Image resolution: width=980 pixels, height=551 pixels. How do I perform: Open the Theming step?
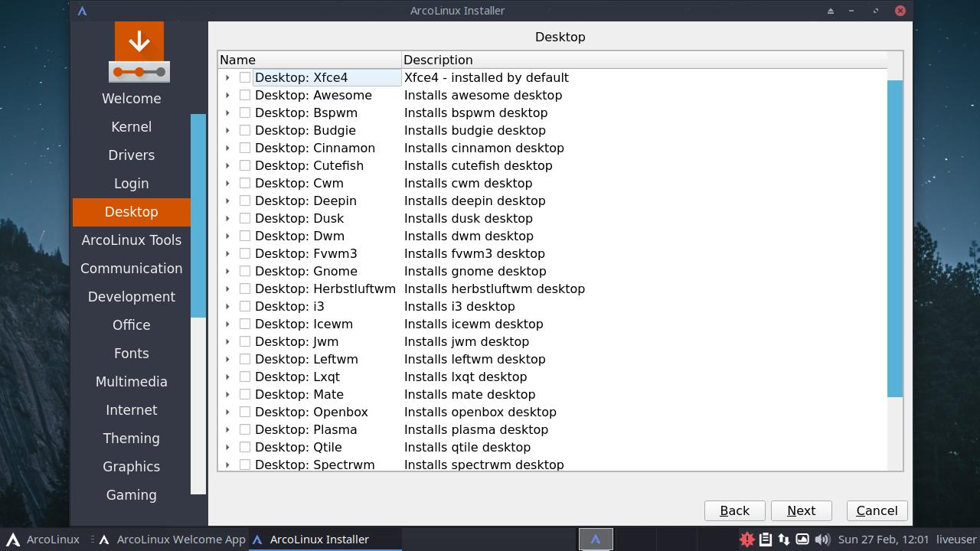click(x=132, y=439)
